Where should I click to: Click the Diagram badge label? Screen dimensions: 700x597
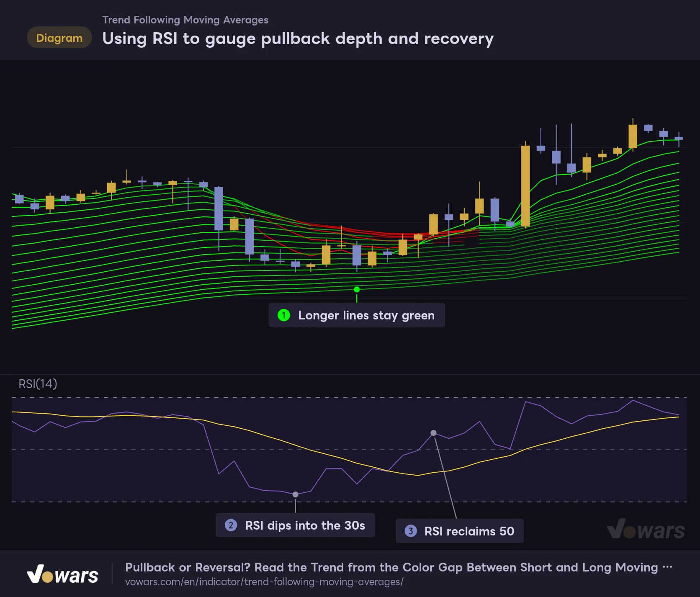point(59,38)
